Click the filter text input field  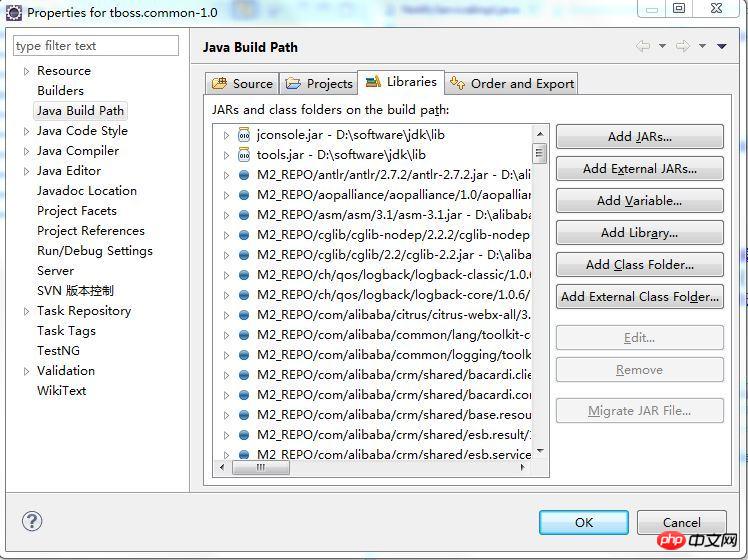pyautogui.click(x=96, y=46)
